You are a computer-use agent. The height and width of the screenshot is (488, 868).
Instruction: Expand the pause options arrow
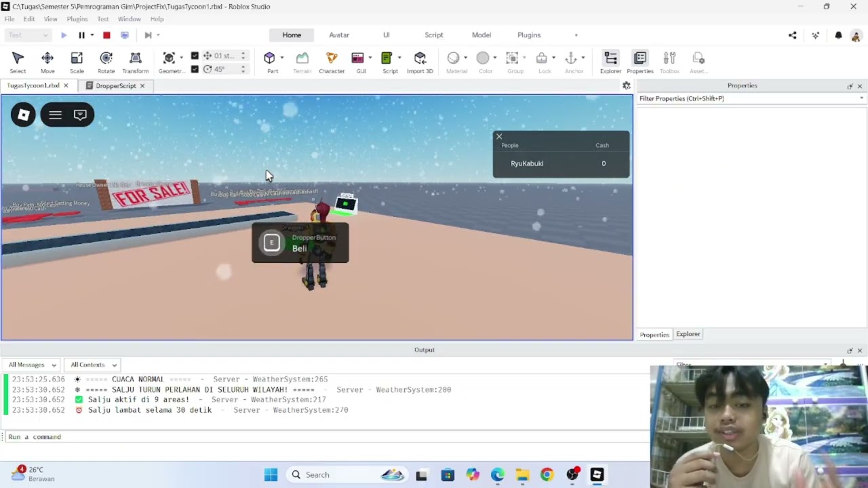92,35
